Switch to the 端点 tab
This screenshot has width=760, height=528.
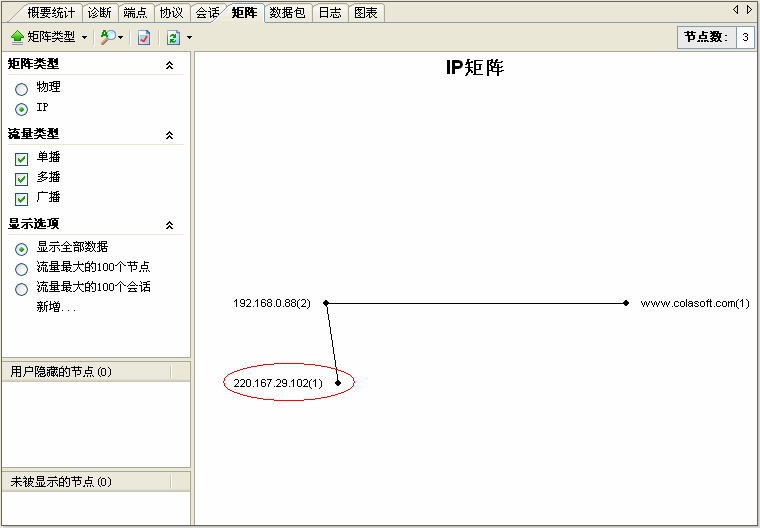pos(135,13)
